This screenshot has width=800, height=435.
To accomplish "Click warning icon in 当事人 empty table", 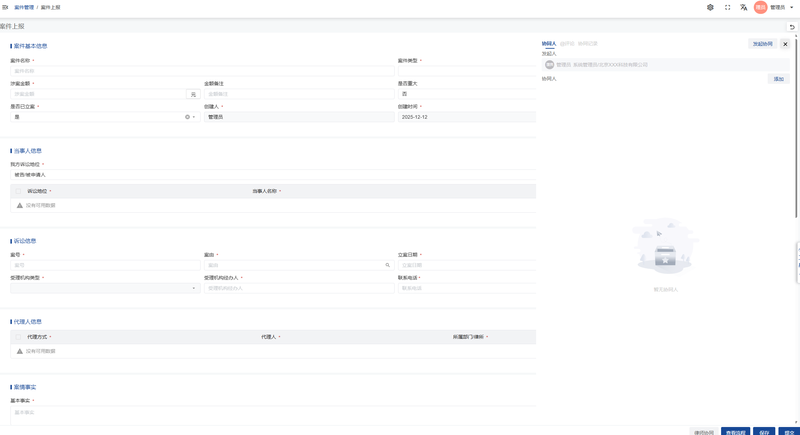I will (x=19, y=206).
